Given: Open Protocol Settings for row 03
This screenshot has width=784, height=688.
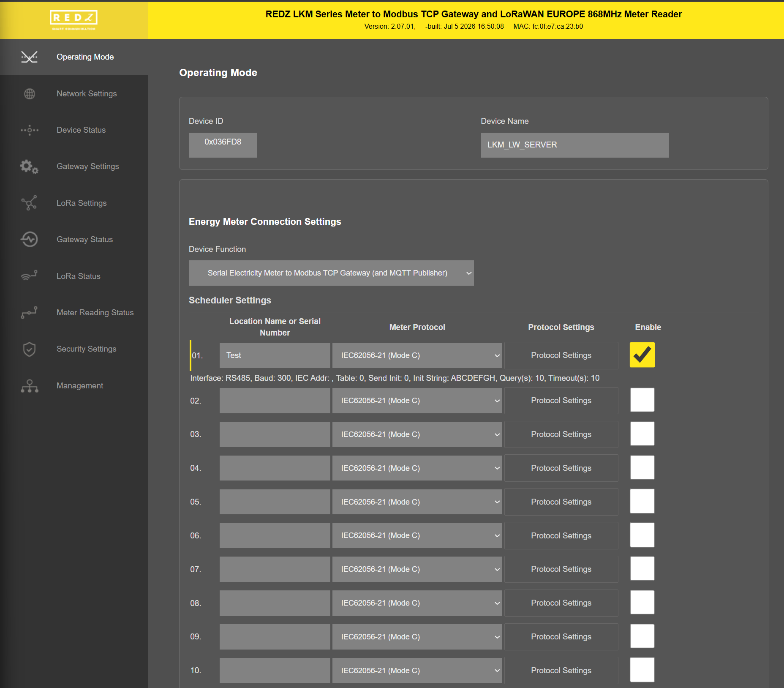Looking at the screenshot, I should [561, 434].
